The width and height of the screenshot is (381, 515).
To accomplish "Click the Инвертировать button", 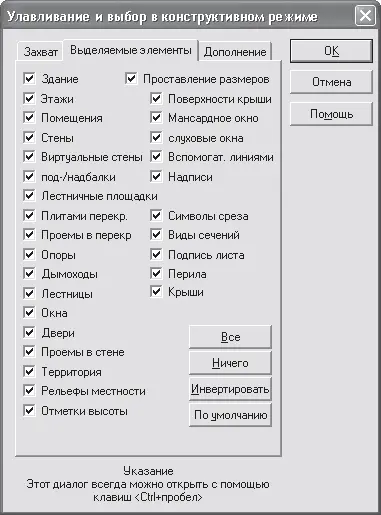I will pos(230,389).
